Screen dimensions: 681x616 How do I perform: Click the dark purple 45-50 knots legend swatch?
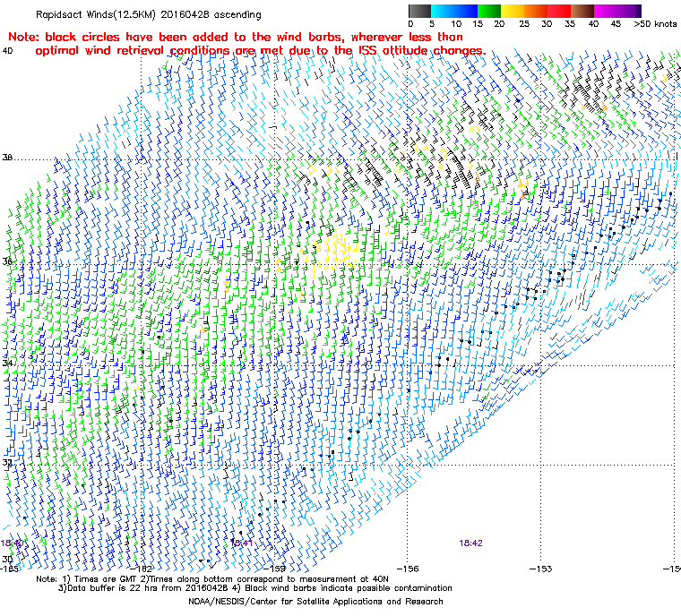pos(630,11)
